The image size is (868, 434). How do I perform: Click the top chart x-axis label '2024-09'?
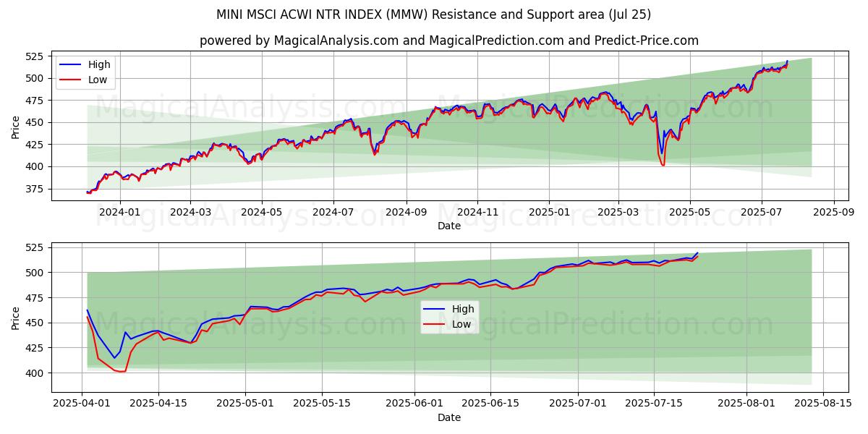point(405,213)
